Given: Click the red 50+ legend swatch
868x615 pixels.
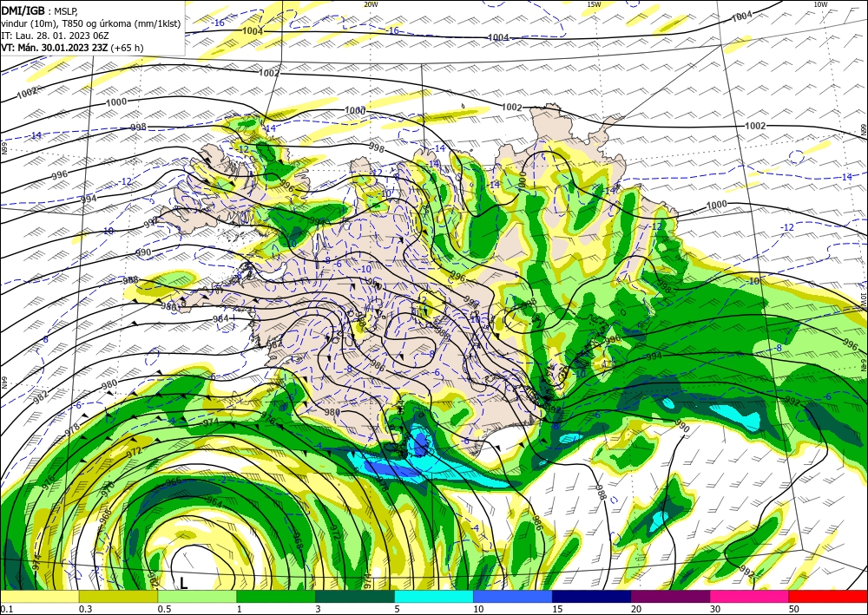Looking at the screenshot, I should [x=828, y=596].
